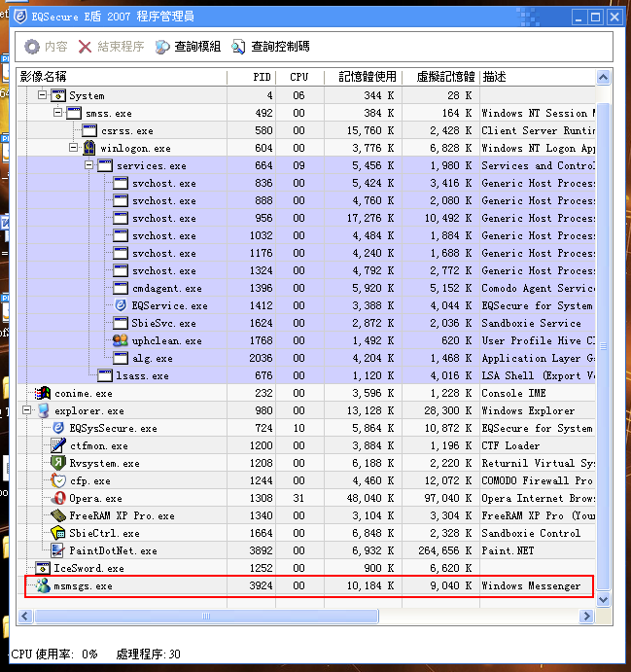Select the csrss.exe window icon
The height and width of the screenshot is (672, 631).
pos(89,130)
